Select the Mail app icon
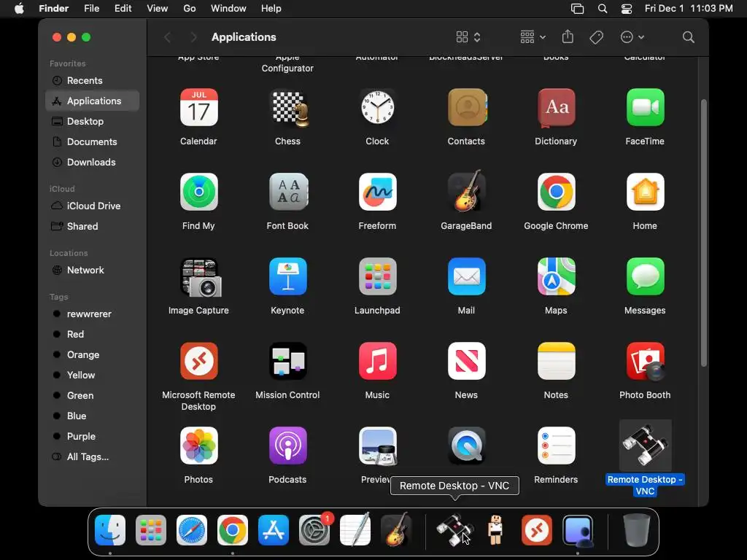 click(x=466, y=276)
